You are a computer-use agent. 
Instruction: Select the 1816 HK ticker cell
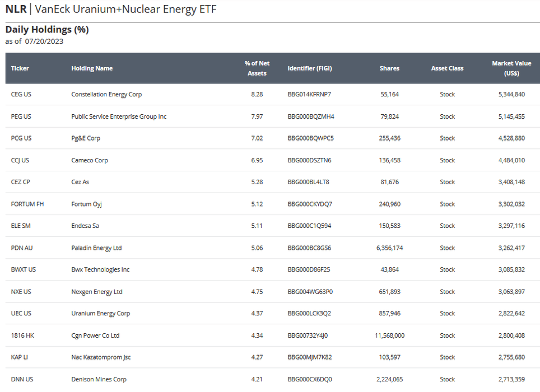click(x=22, y=335)
